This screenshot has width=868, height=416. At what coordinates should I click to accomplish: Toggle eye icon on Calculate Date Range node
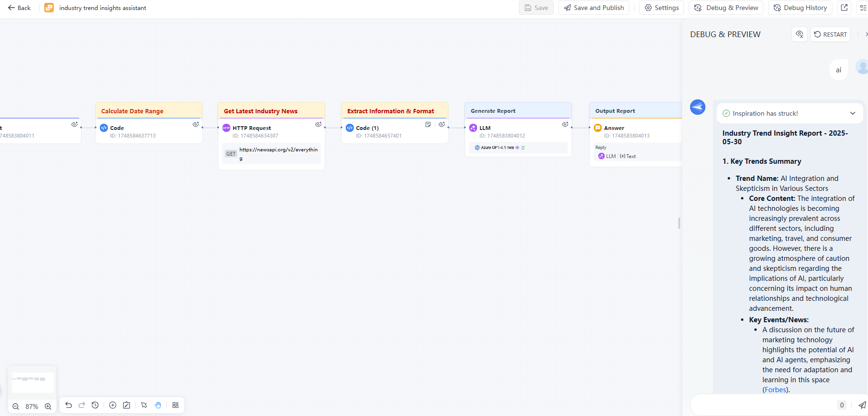tap(195, 124)
